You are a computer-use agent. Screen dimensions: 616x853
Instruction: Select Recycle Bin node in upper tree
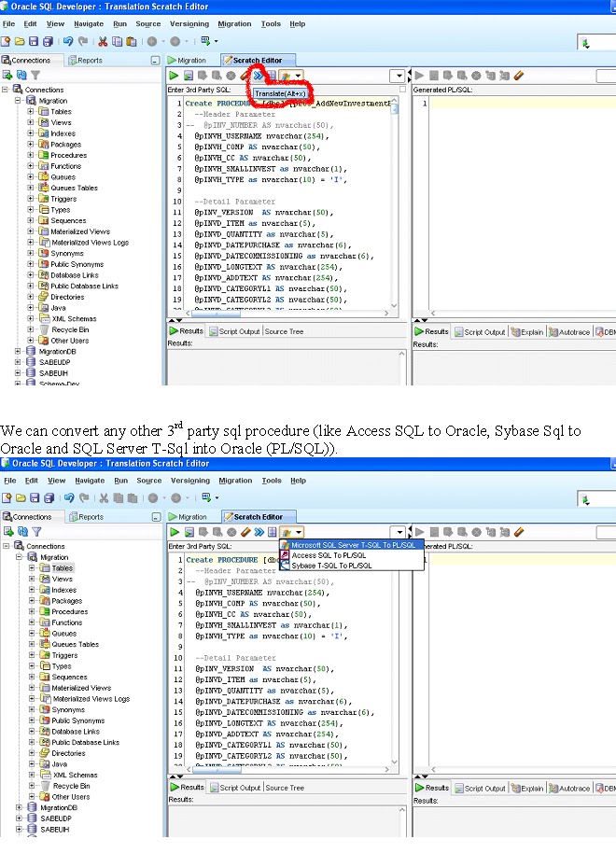[x=70, y=329]
